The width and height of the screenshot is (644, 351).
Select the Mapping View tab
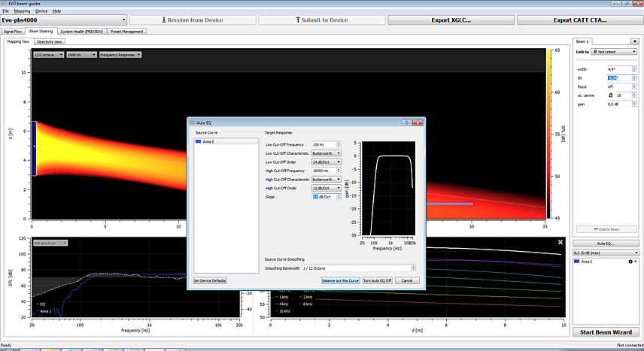click(x=19, y=41)
